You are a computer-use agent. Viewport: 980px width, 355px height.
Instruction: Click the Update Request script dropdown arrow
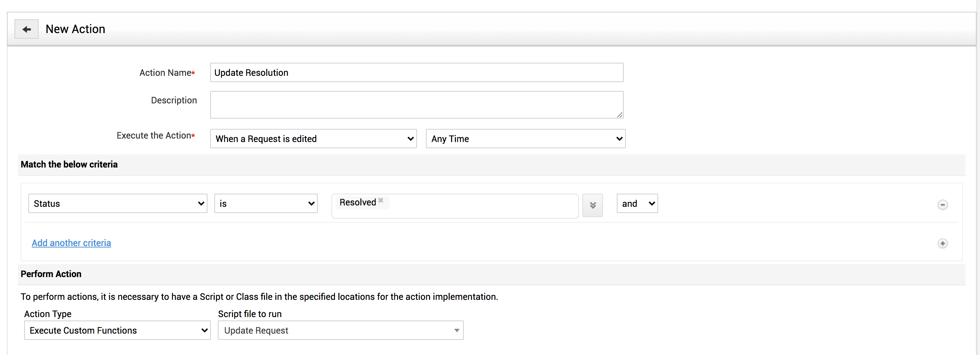point(457,330)
